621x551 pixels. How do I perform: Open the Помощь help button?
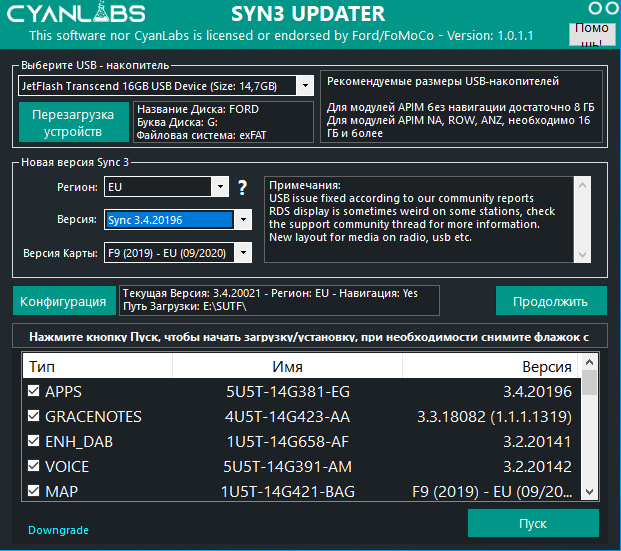tap(592, 34)
